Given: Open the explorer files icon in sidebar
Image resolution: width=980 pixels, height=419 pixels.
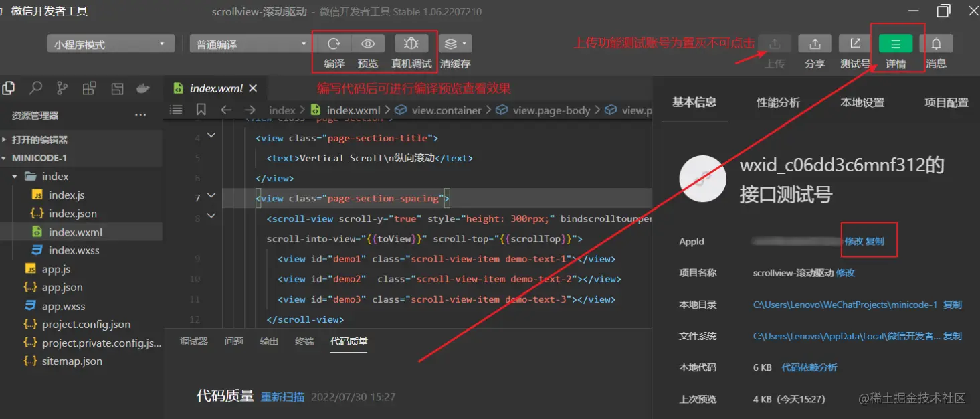Looking at the screenshot, I should coord(9,88).
